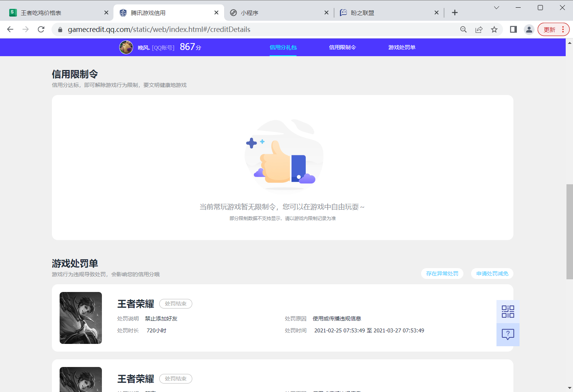Go back to the previous page

pos(10,29)
